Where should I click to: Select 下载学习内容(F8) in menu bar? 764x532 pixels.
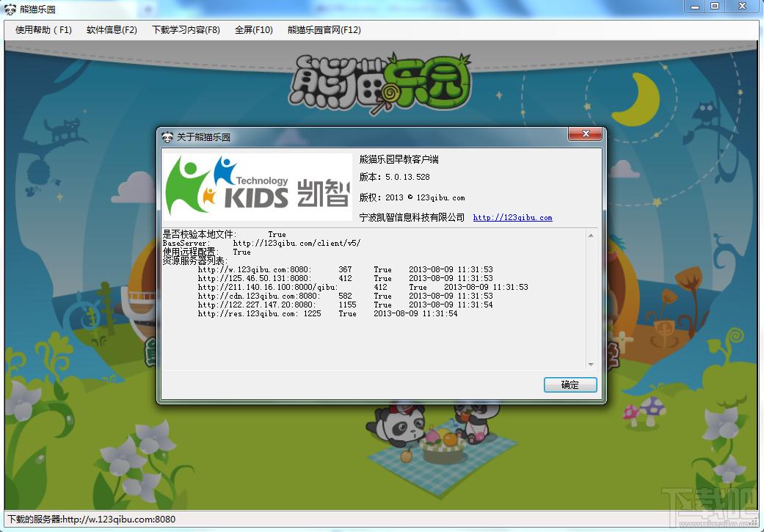(186, 30)
